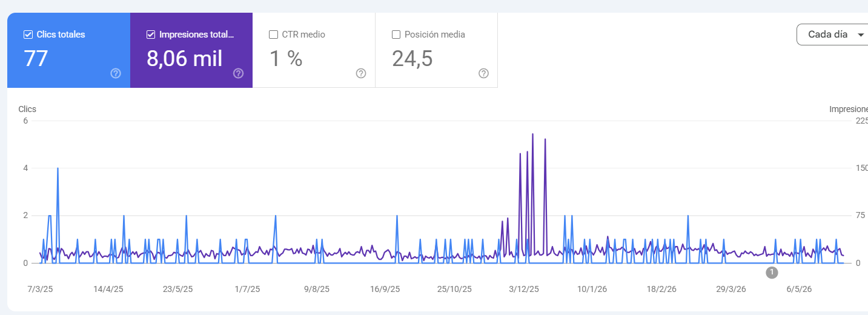Enable the Posición media checkbox
This screenshot has width=868, height=315.
click(396, 35)
